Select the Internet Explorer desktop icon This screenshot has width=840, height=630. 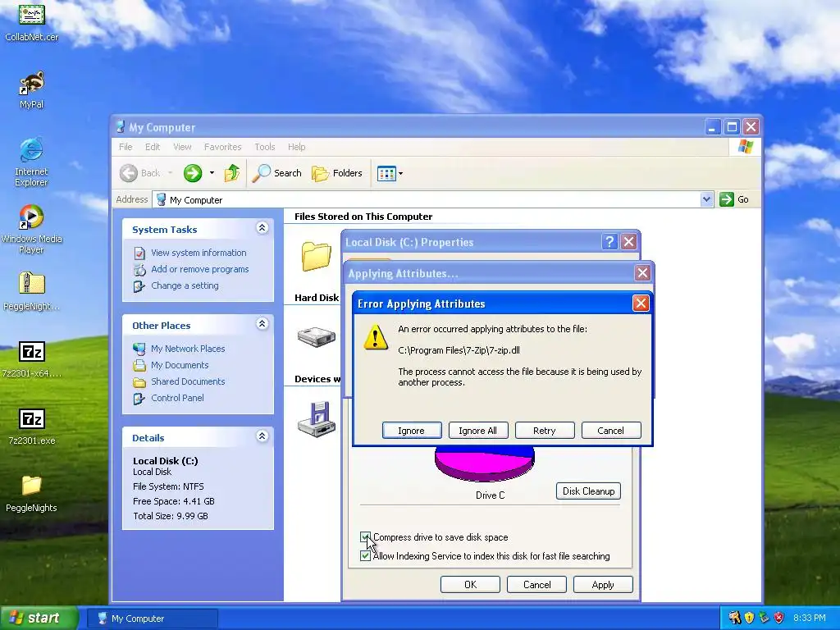click(32, 150)
